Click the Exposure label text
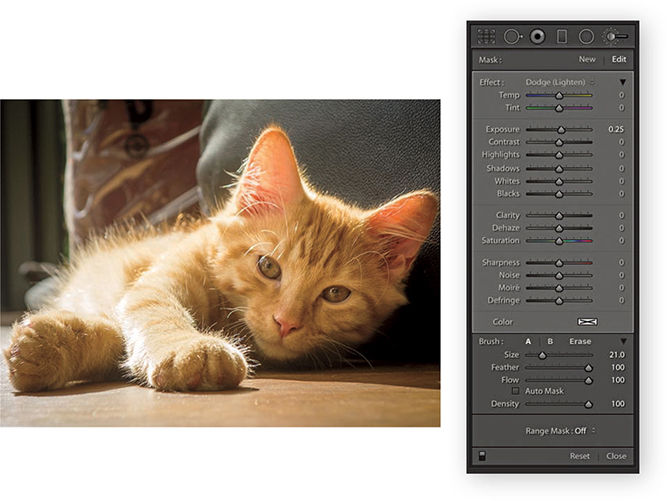The width and height of the screenshot is (667, 501). (x=502, y=129)
